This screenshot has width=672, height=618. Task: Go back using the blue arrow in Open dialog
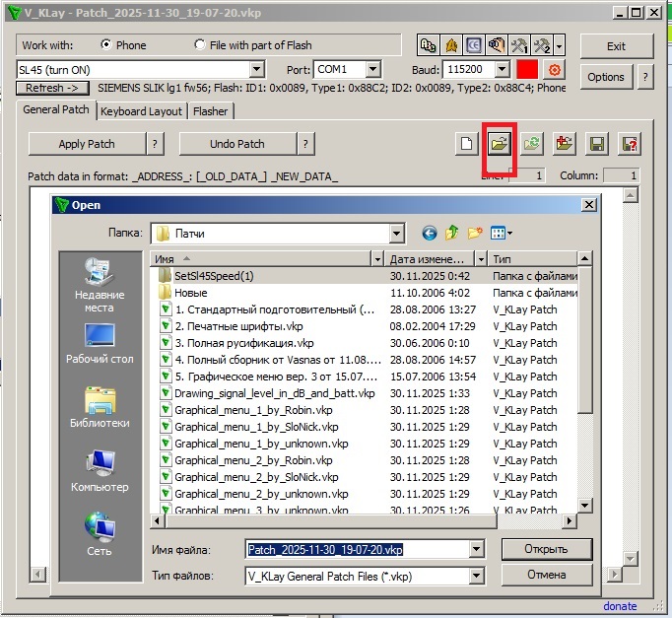click(x=429, y=234)
